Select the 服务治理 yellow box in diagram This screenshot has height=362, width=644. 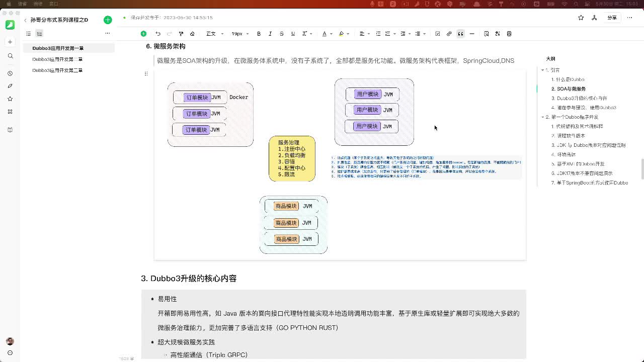tap(292, 158)
